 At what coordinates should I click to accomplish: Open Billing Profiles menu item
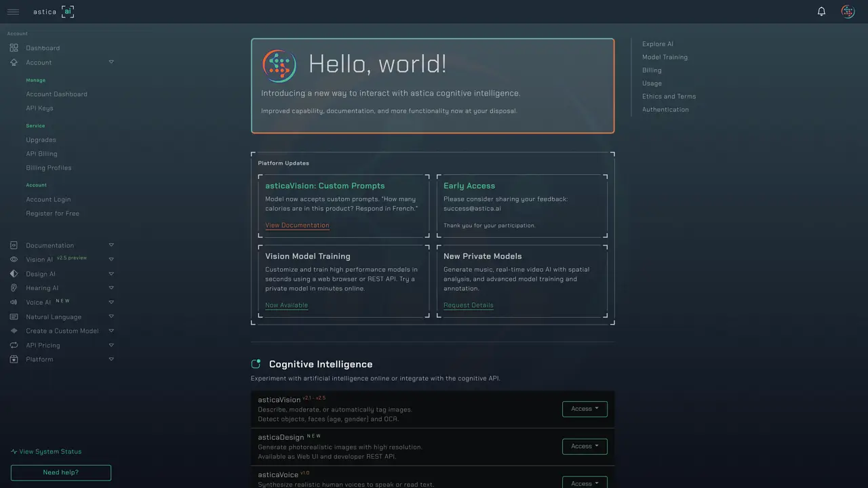point(48,168)
